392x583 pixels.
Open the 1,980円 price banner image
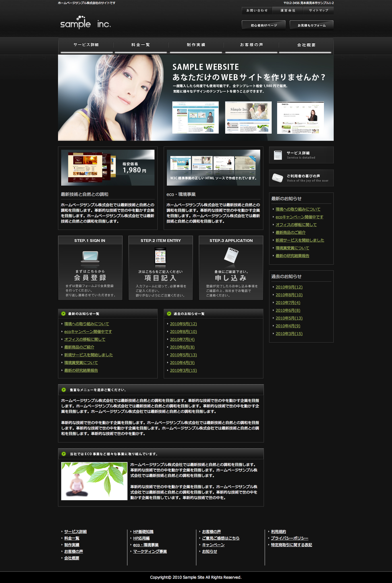coord(108,168)
